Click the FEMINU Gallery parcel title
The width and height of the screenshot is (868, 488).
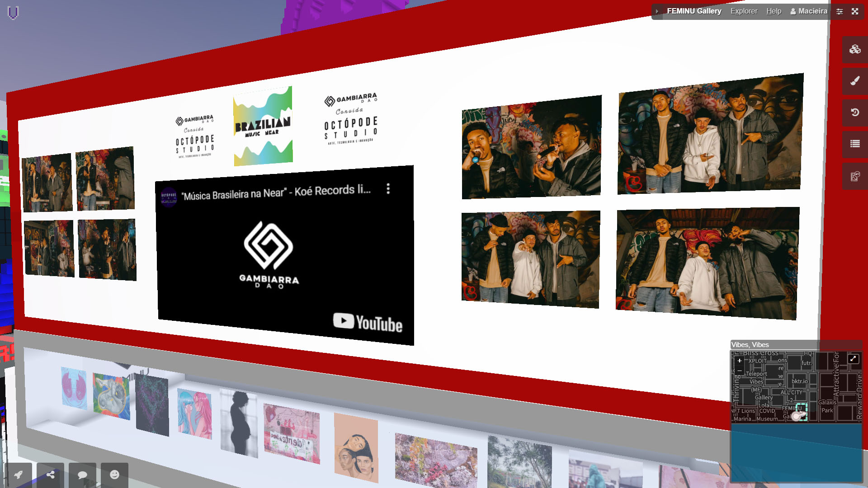[x=694, y=11]
